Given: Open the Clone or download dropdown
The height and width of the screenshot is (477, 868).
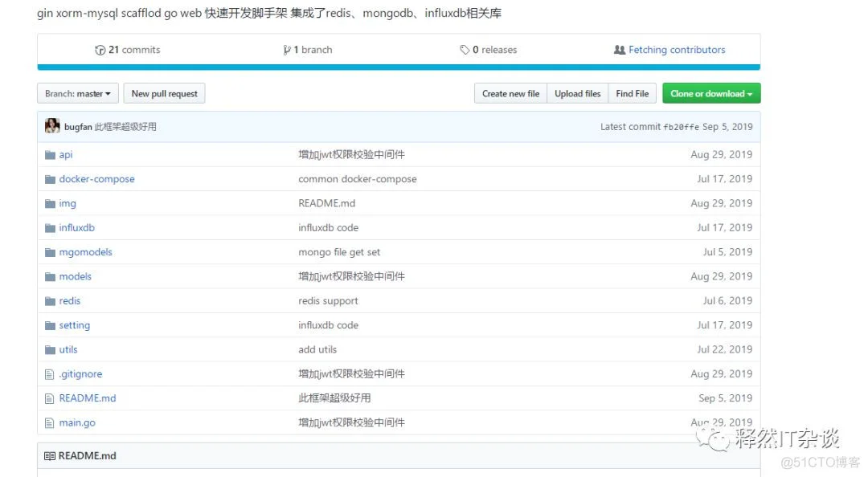Looking at the screenshot, I should [x=711, y=93].
